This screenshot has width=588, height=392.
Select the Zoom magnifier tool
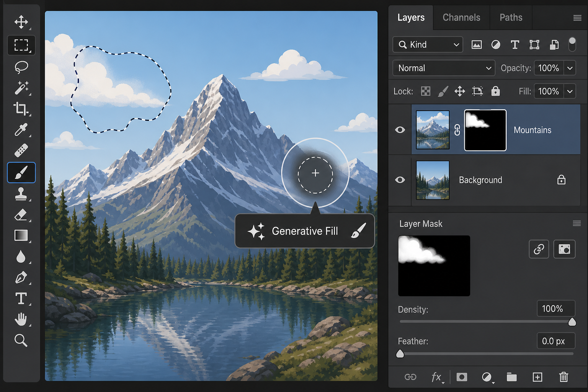pos(21,340)
